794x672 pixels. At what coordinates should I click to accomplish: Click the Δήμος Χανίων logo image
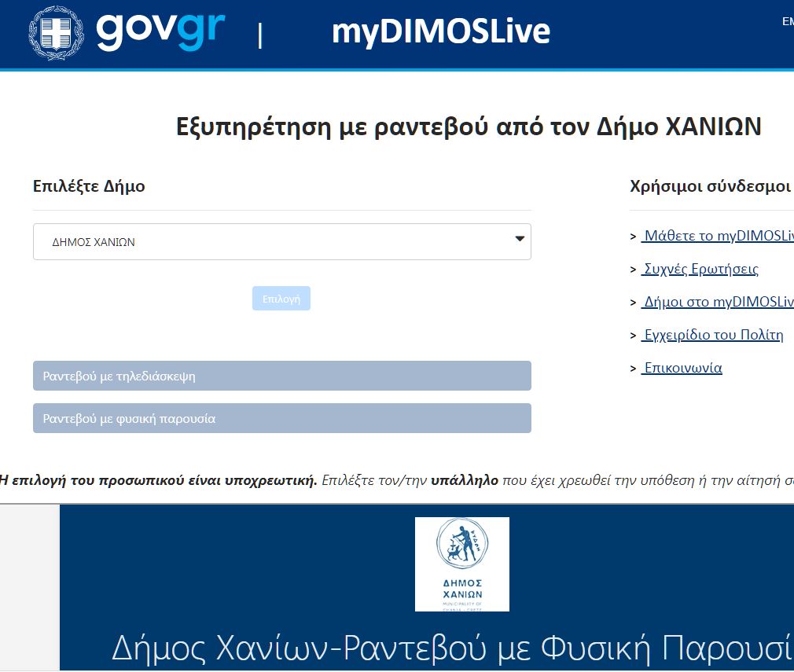tap(461, 564)
